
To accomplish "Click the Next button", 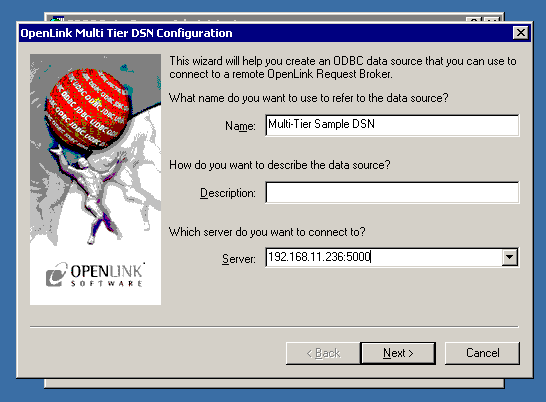I will pos(398,353).
